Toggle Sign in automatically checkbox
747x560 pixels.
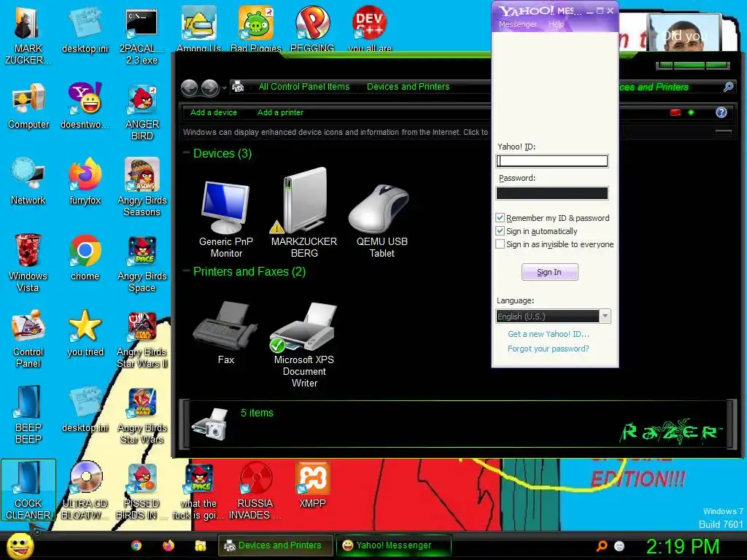tap(500, 231)
